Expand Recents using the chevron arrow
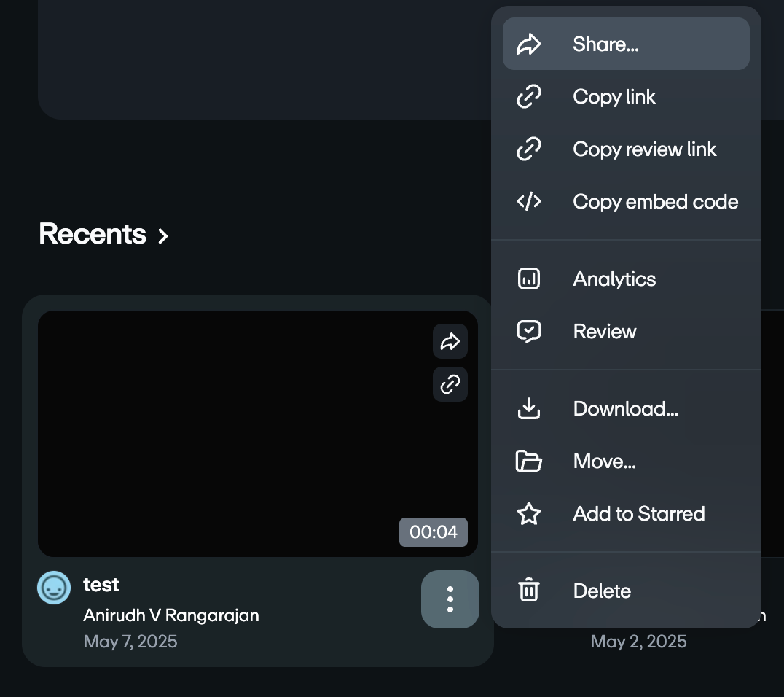The height and width of the screenshot is (697, 784). (164, 235)
